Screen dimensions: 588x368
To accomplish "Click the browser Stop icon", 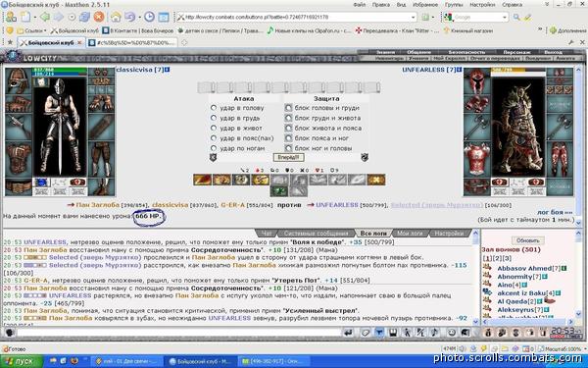I will [99, 17].
